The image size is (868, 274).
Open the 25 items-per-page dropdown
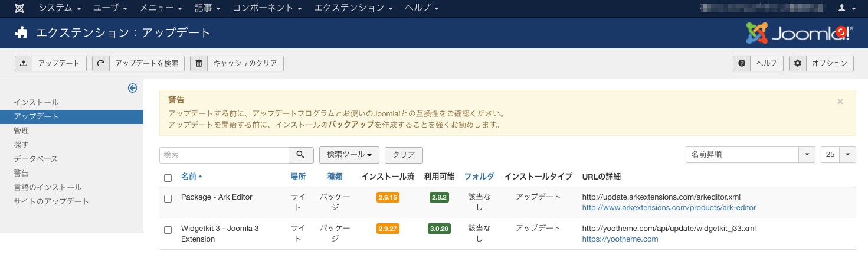(x=838, y=155)
